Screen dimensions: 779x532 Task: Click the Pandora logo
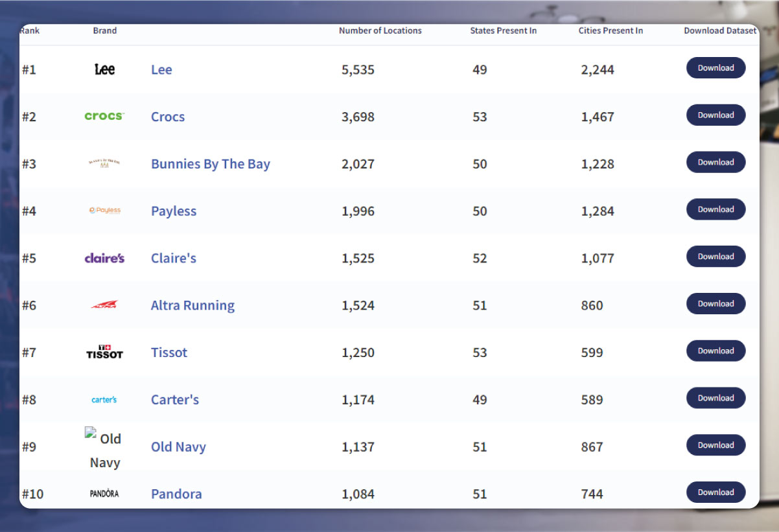pos(104,494)
